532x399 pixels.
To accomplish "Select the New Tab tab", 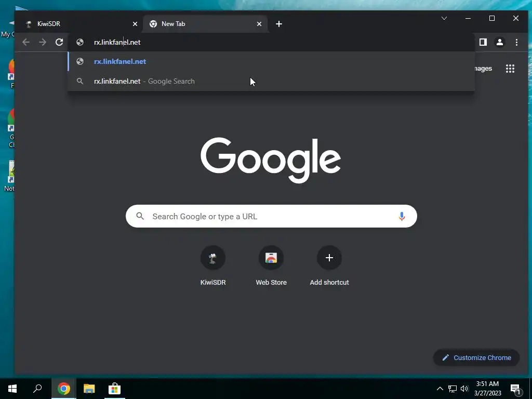I will pyautogui.click(x=205, y=24).
